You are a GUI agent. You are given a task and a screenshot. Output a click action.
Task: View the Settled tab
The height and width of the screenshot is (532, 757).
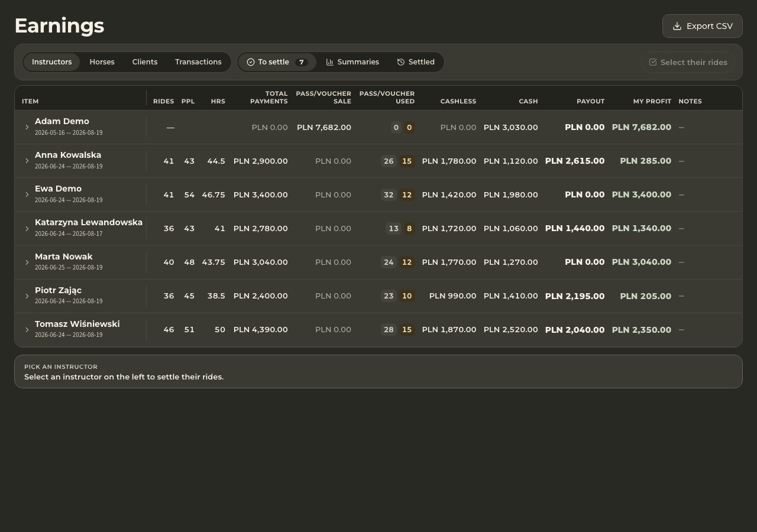pyautogui.click(x=416, y=62)
